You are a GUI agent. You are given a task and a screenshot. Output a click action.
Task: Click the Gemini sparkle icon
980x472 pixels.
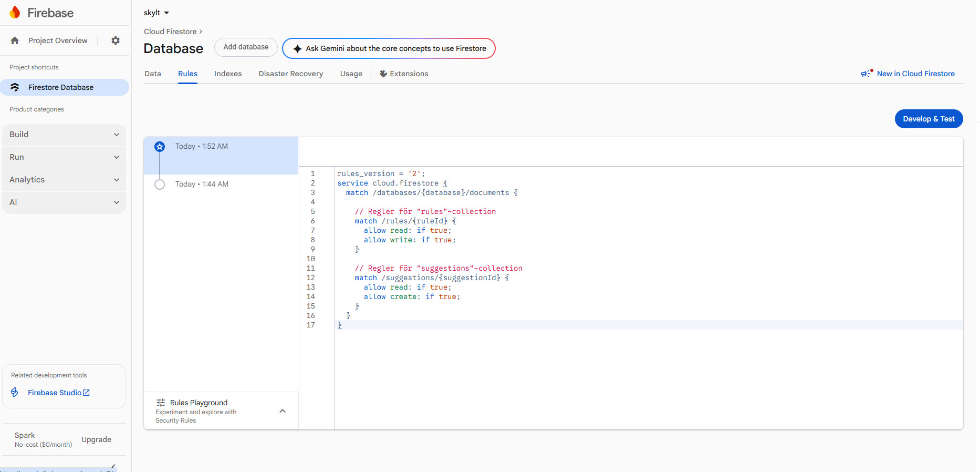tap(297, 48)
